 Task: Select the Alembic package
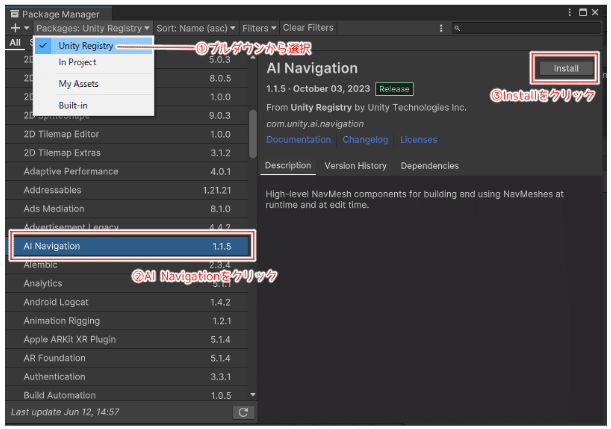(x=127, y=265)
